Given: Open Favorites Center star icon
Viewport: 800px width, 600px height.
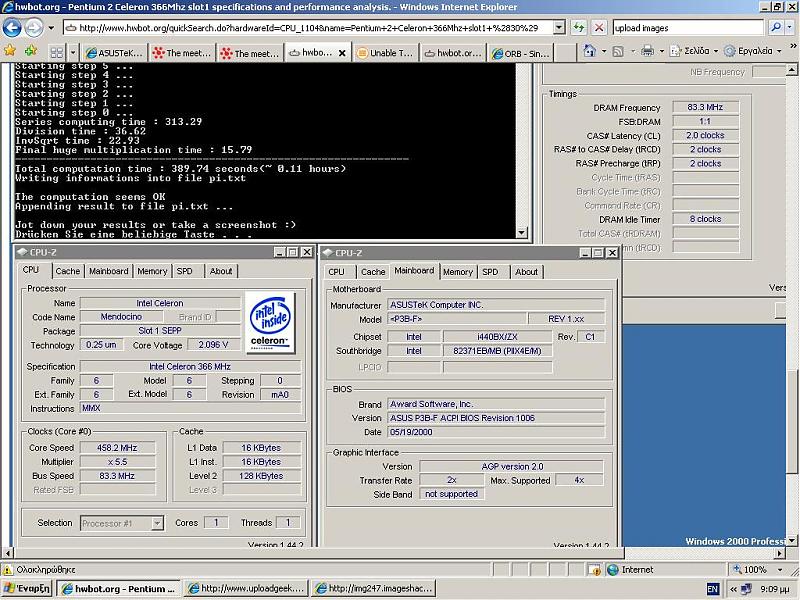Looking at the screenshot, I should coord(10,51).
